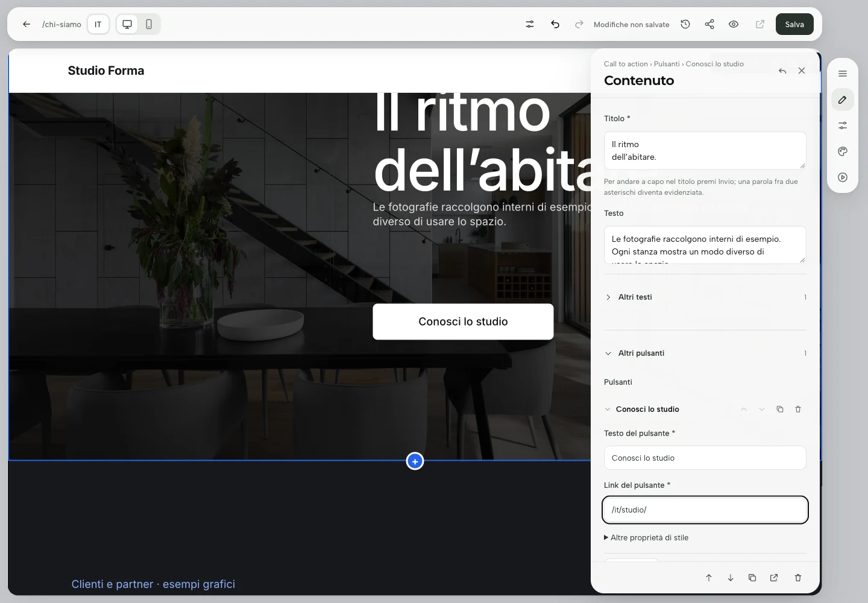Screen dimensions: 868x603
Task: Click the Testo del pulsante field
Action: (705, 458)
